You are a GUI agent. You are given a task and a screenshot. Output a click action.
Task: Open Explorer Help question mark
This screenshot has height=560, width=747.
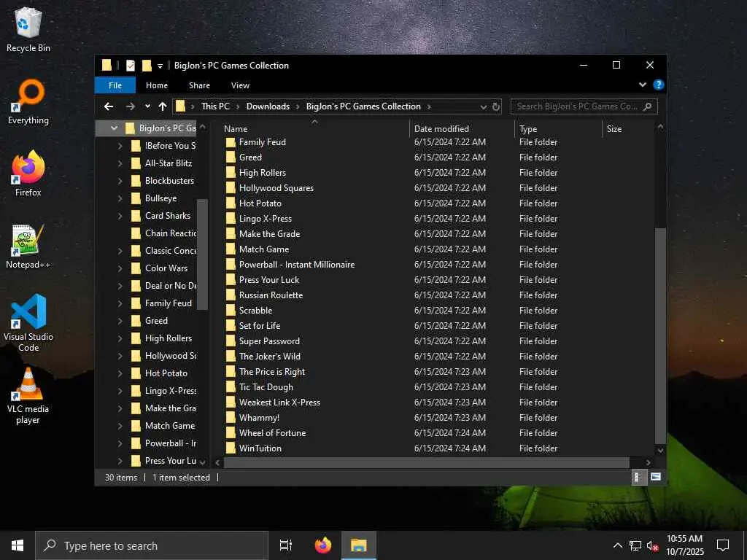coord(659,85)
